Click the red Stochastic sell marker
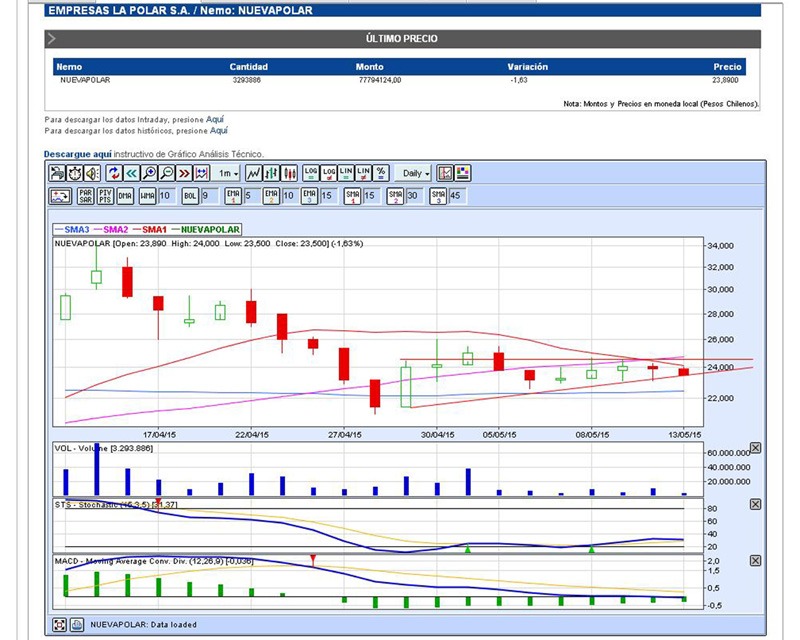Screen dimensions: 800x640 pyautogui.click(x=158, y=502)
